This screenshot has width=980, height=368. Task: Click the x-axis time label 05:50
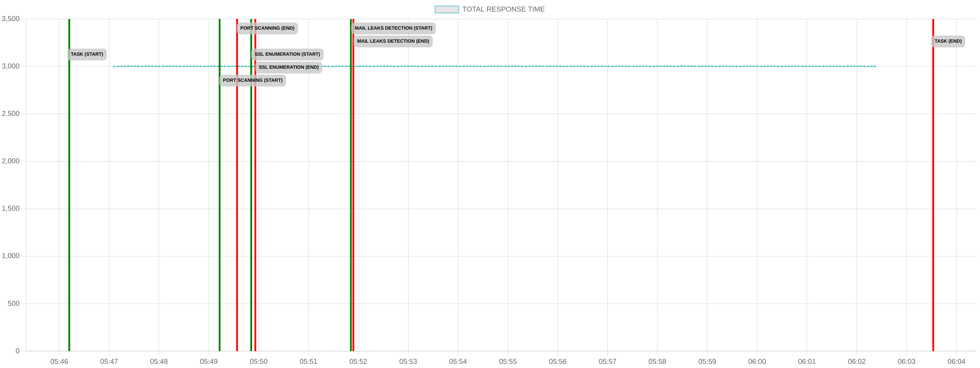pos(259,361)
